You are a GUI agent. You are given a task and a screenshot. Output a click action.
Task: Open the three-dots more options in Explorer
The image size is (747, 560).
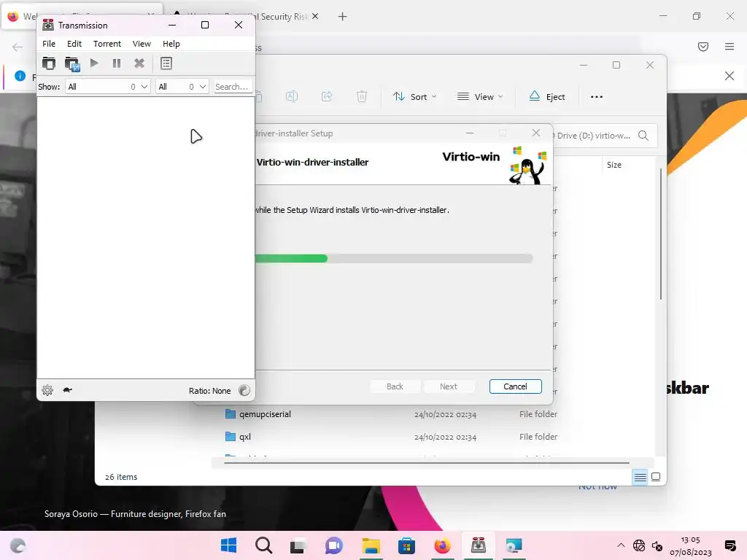597,97
